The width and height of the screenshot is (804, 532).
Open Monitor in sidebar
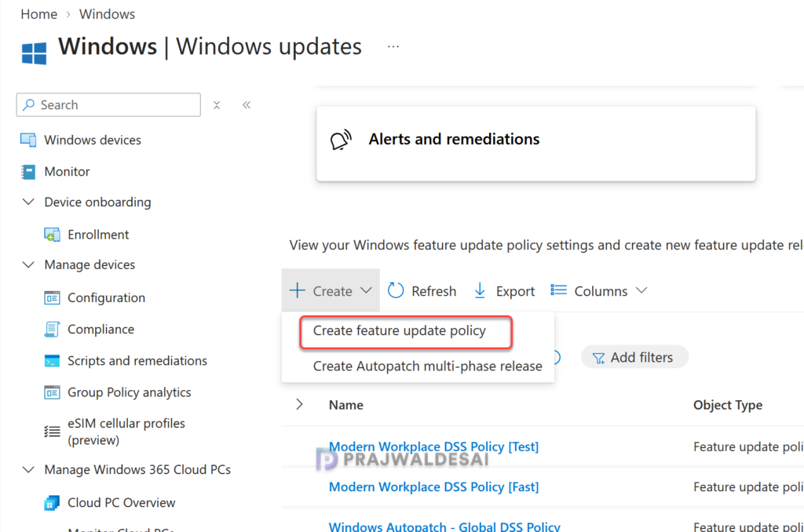67,172
